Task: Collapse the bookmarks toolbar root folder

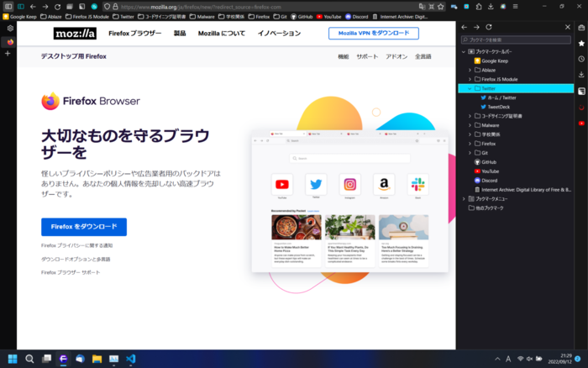Action: [463, 51]
